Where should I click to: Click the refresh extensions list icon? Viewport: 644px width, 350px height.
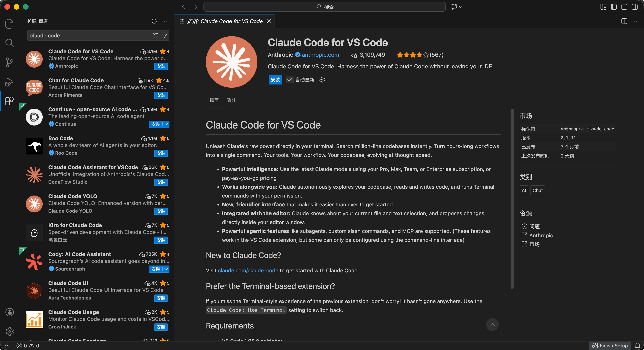(154, 21)
